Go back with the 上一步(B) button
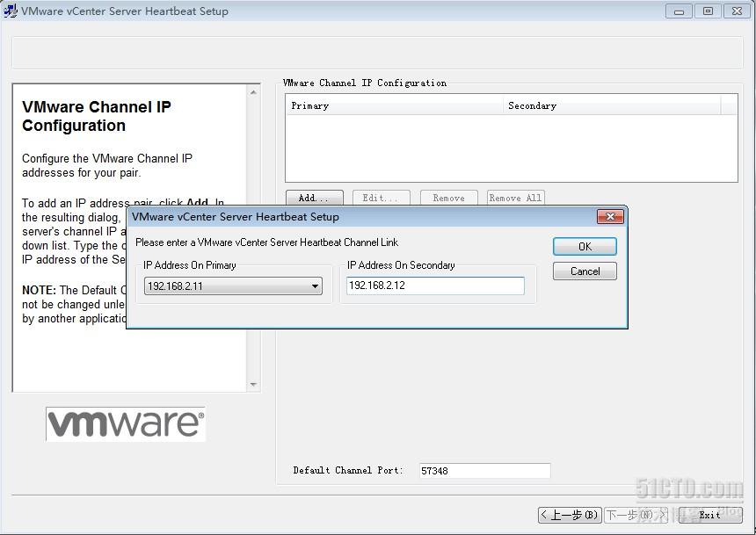 (x=570, y=515)
